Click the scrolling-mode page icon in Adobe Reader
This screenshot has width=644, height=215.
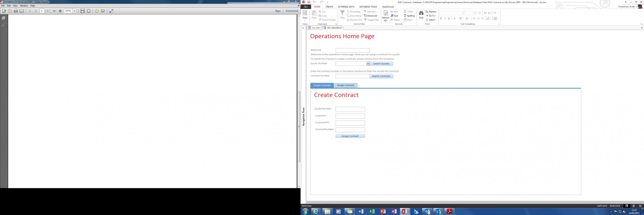pyautogui.click(x=82, y=11)
